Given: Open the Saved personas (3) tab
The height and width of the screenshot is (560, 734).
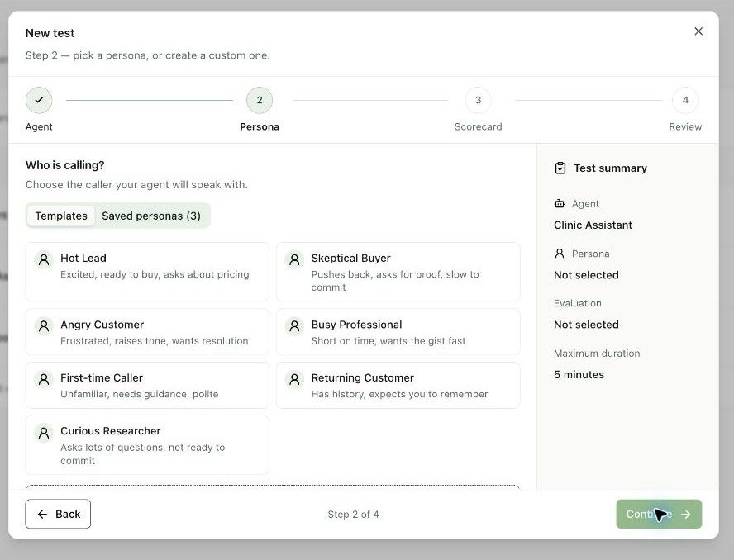Looking at the screenshot, I should (151, 216).
